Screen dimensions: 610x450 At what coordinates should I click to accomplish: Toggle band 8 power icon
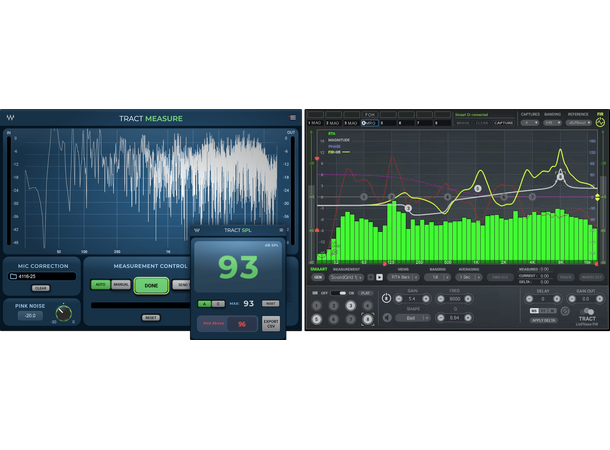[x=386, y=298]
